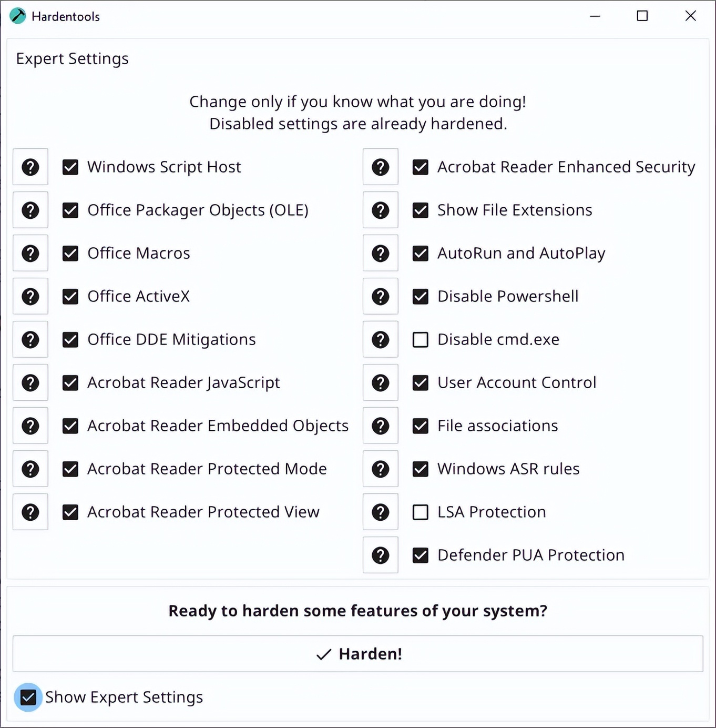The width and height of the screenshot is (716, 728).
Task: Uncheck Acrobat Reader Protected View
Action: tap(70, 512)
